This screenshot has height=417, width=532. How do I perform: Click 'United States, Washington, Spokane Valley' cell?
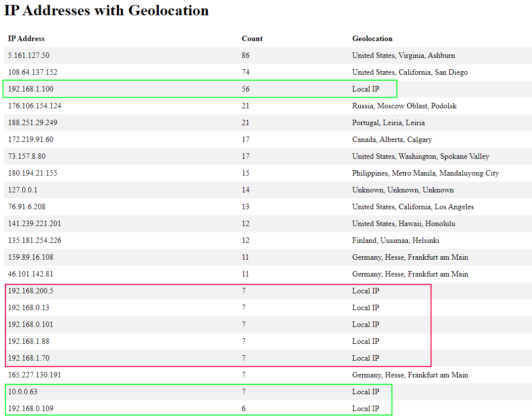(x=421, y=156)
